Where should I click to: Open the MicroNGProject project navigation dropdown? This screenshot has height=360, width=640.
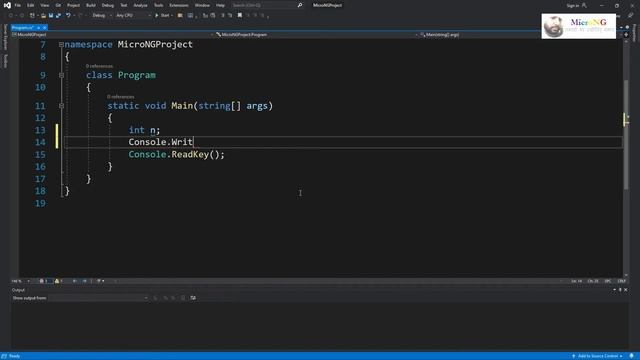[113, 35]
